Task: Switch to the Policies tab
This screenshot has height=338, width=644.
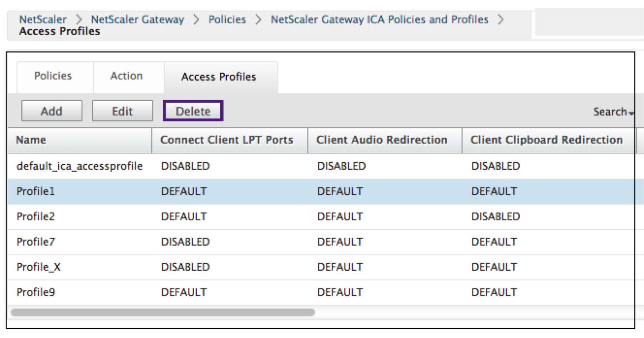Action: 53,76
